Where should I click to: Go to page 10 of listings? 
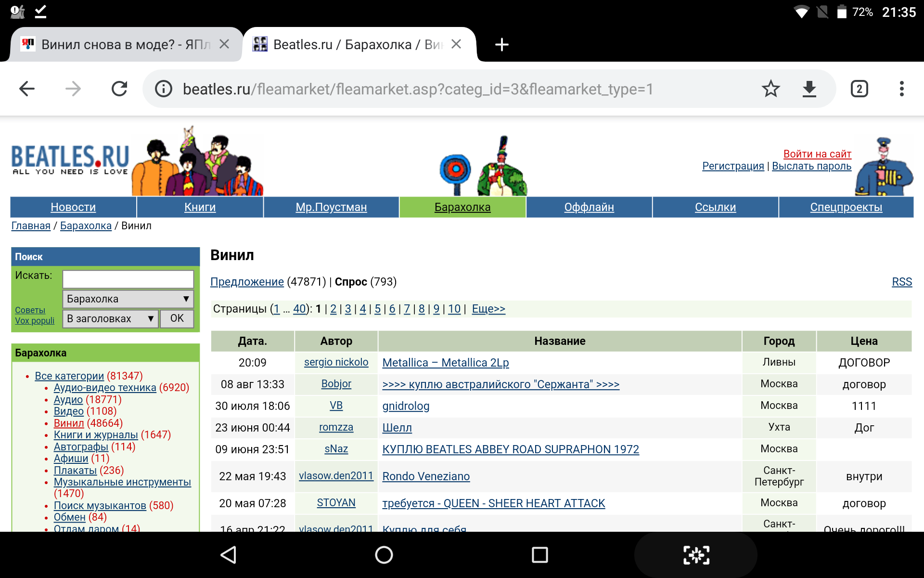point(454,309)
